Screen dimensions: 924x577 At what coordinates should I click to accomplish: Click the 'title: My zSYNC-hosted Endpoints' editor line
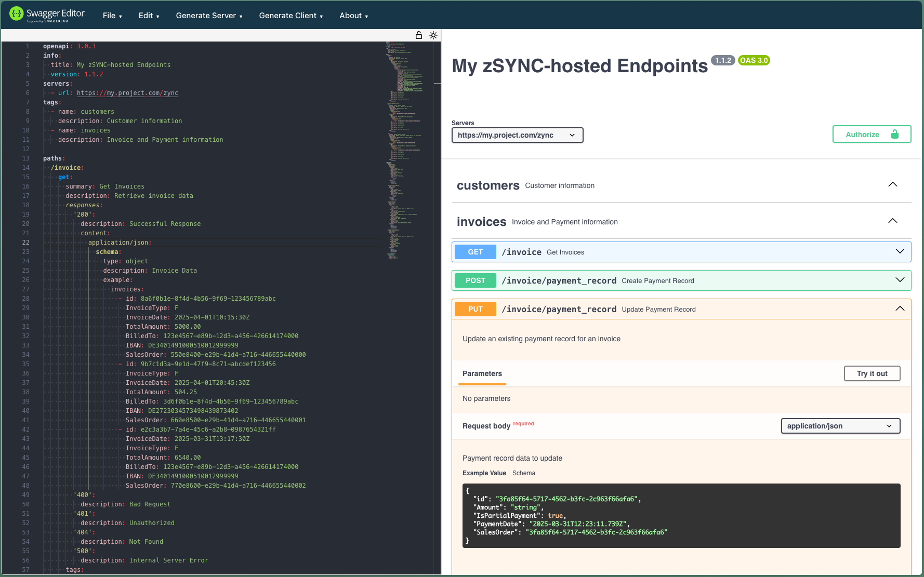click(x=110, y=65)
